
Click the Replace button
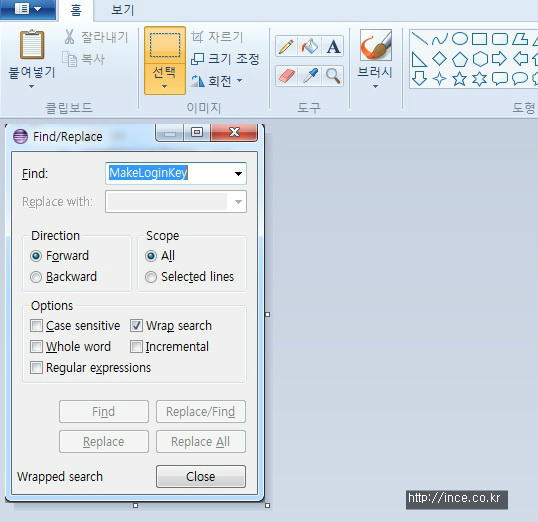104,442
